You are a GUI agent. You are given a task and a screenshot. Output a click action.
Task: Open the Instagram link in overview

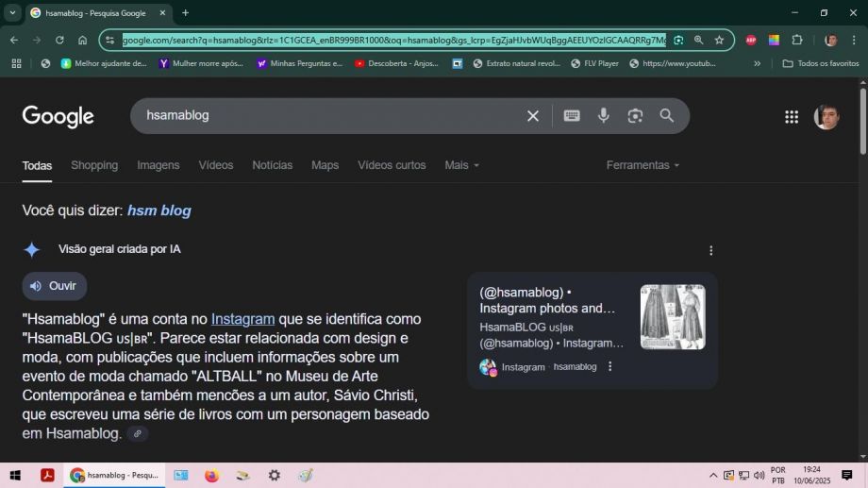pyautogui.click(x=242, y=319)
